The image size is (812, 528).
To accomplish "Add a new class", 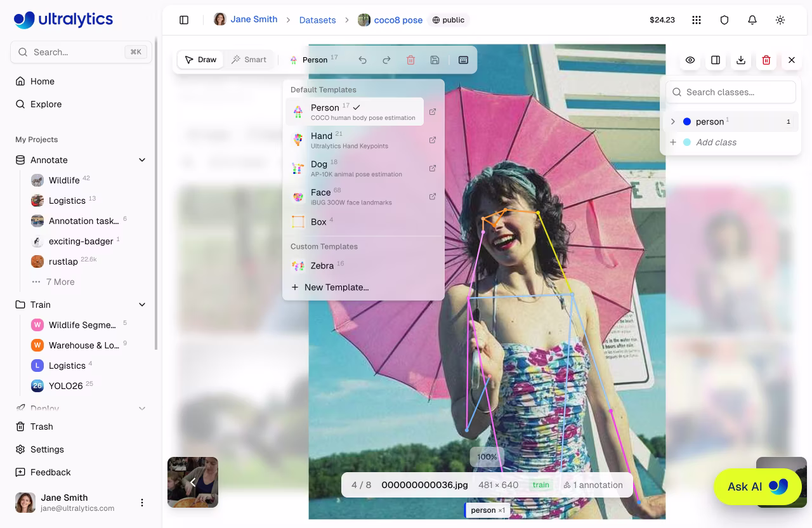I will pyautogui.click(x=716, y=142).
